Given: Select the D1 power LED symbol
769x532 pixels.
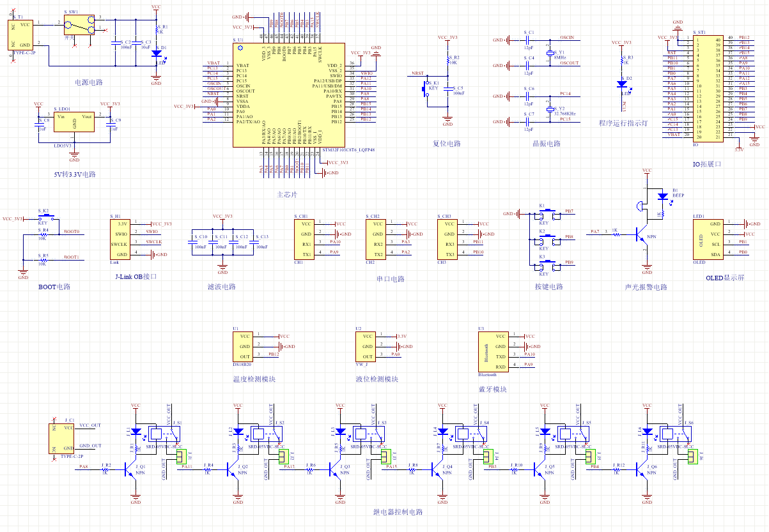Looking at the screenshot, I should (156, 54).
